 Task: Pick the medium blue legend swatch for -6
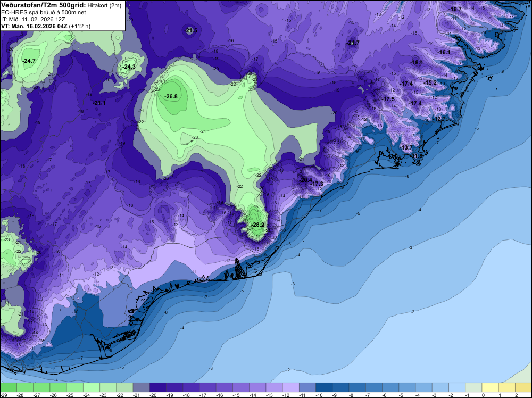click(390, 387)
